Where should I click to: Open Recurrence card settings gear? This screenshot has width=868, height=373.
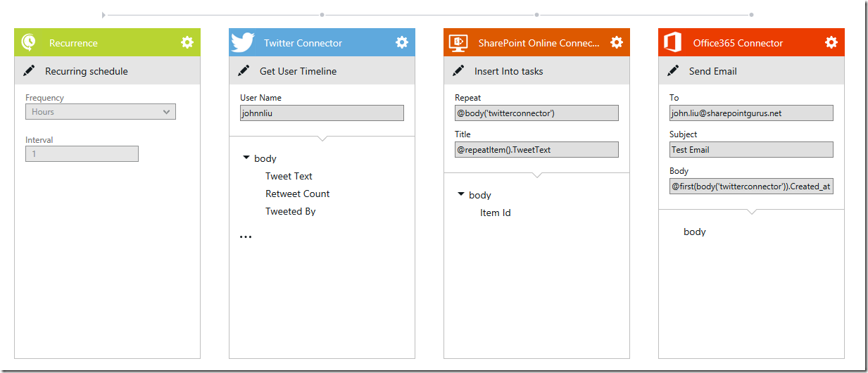tap(187, 42)
